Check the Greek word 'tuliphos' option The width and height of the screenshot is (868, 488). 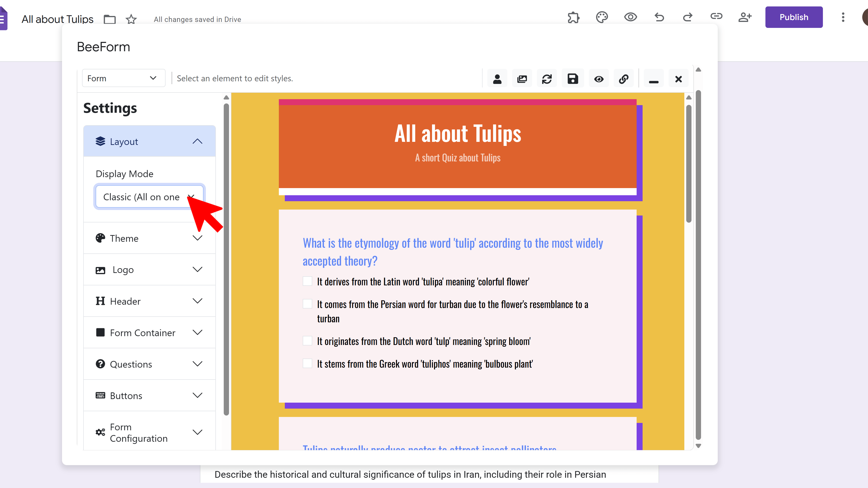[x=307, y=363]
